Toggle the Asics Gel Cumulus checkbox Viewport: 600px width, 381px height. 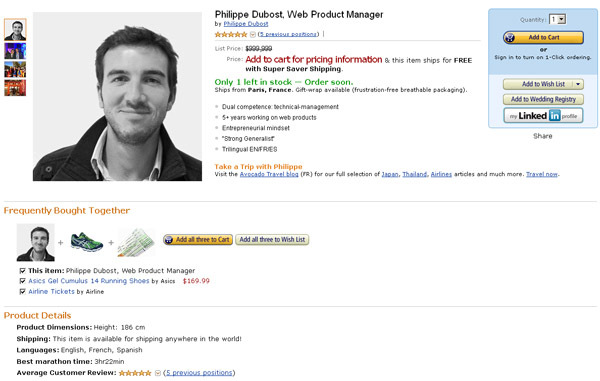22,281
